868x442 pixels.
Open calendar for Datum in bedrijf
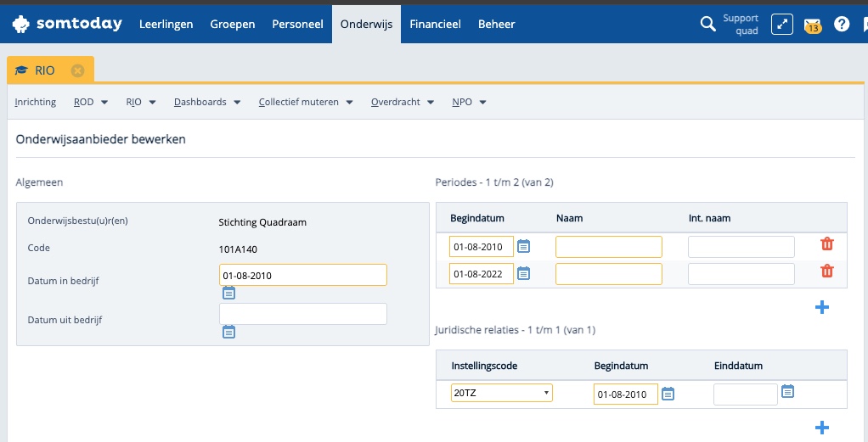click(228, 294)
